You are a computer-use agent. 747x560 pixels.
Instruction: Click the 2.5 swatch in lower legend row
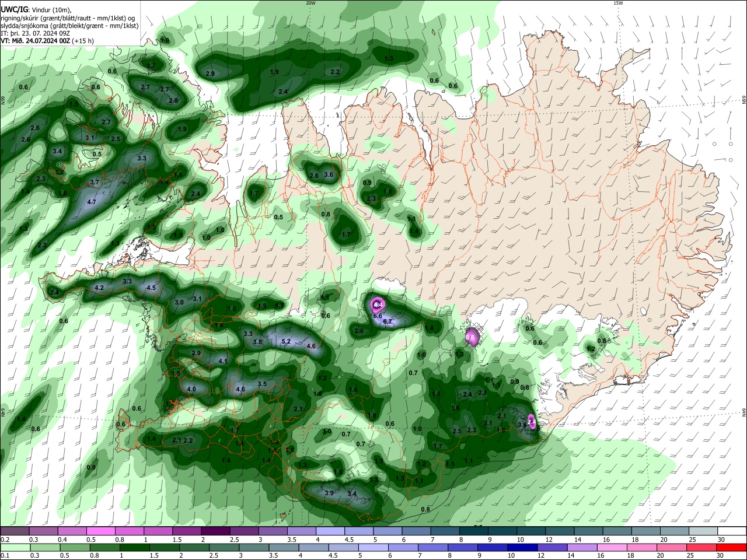224,548
